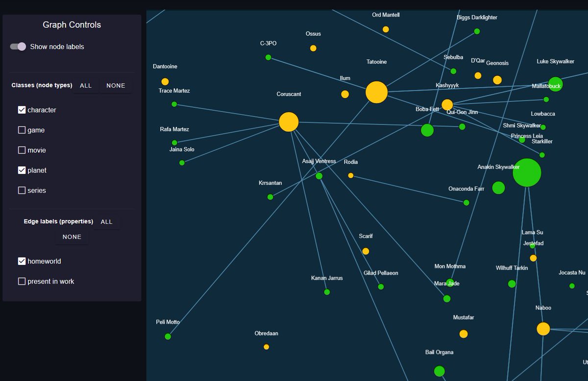Select the Gilad Pellaeon character node

point(381,287)
